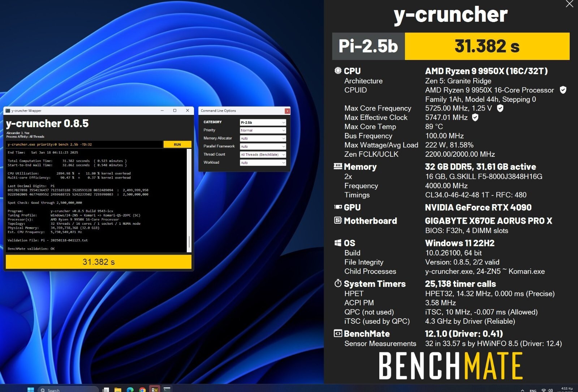The image size is (578, 392).
Task: Click the System Timers stopwatch icon
Action: 338,283
